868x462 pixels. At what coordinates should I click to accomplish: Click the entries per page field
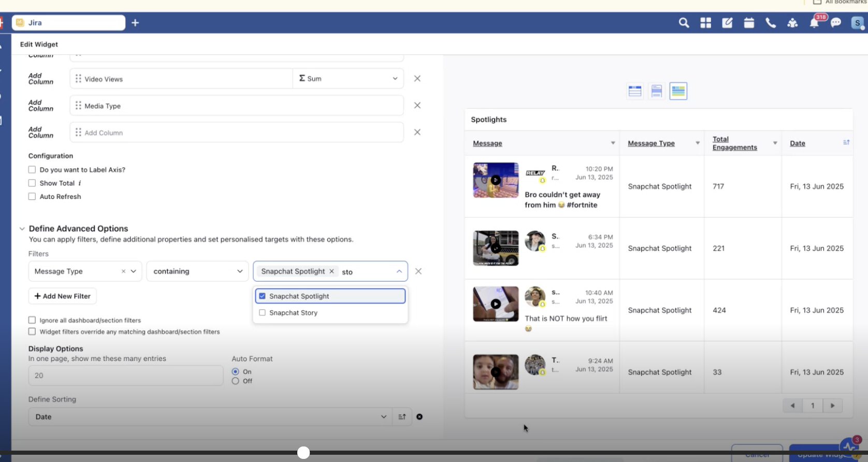pyautogui.click(x=126, y=376)
